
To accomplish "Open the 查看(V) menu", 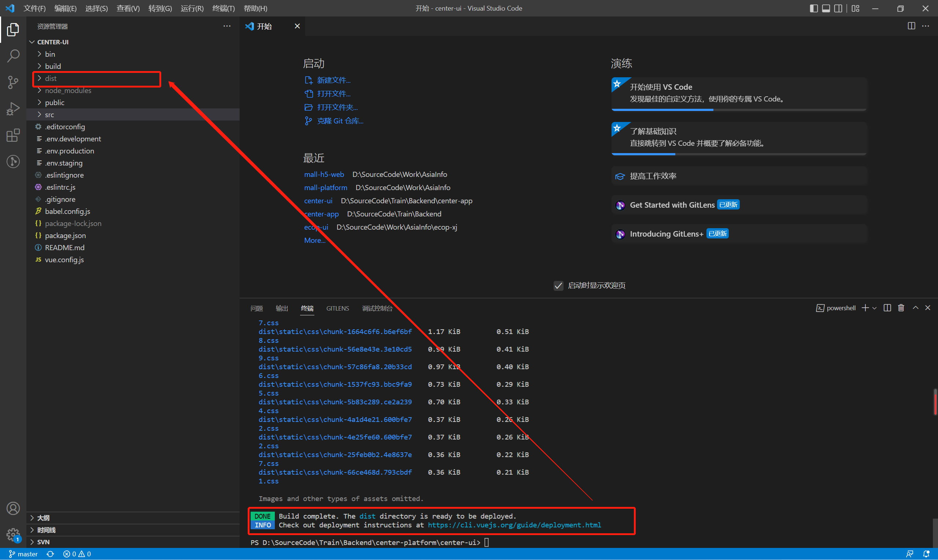I will (x=128, y=8).
